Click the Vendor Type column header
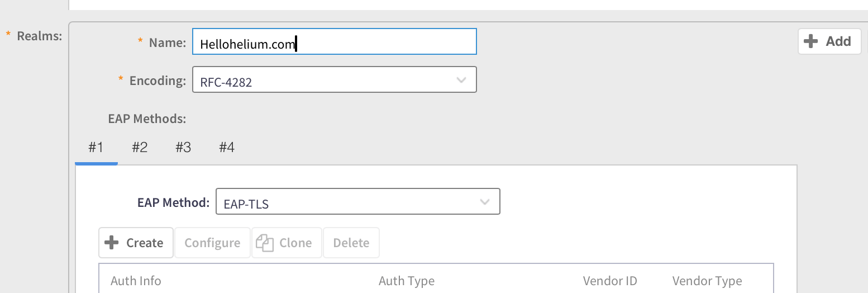The image size is (868, 293). coord(707,281)
